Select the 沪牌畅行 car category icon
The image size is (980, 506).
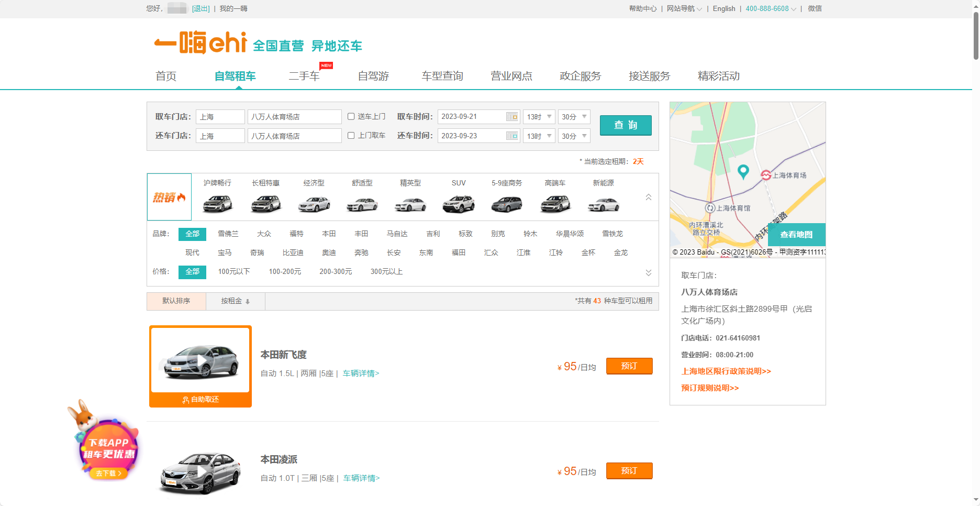click(x=217, y=203)
